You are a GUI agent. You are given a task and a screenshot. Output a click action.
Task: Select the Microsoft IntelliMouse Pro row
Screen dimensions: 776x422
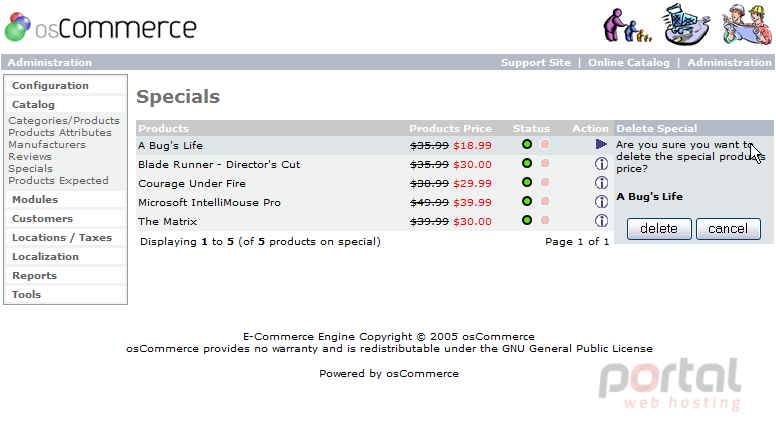pyautogui.click(x=375, y=202)
